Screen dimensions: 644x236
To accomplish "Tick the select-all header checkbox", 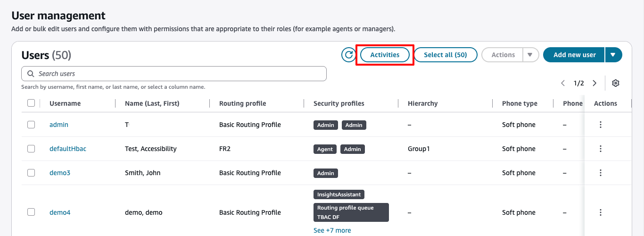I will 31,103.
